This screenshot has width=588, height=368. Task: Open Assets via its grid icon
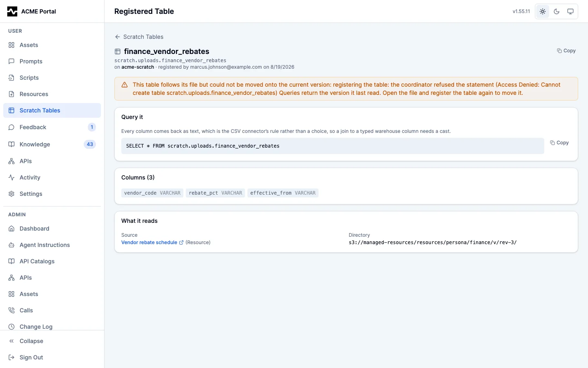pyautogui.click(x=11, y=45)
